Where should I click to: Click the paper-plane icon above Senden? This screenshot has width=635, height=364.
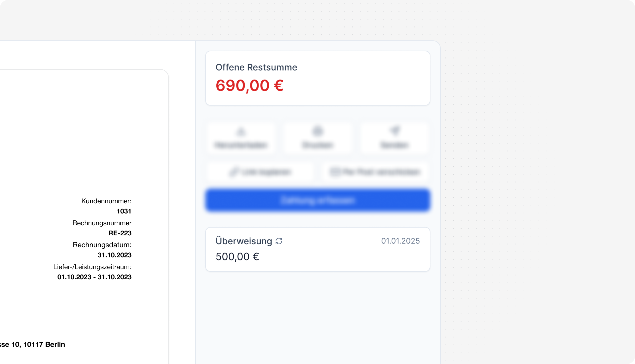(395, 130)
